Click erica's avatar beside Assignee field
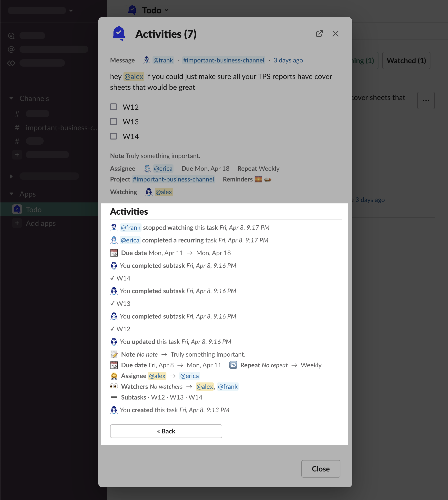 tap(147, 169)
